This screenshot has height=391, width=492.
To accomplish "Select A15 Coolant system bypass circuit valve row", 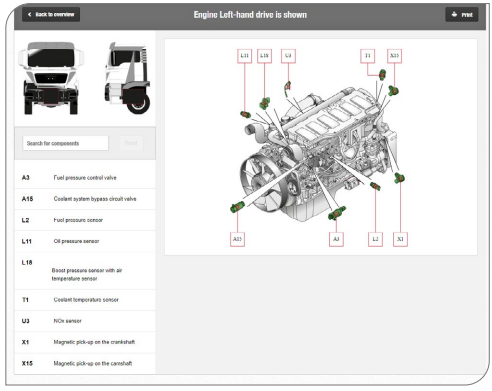I will coord(85,199).
